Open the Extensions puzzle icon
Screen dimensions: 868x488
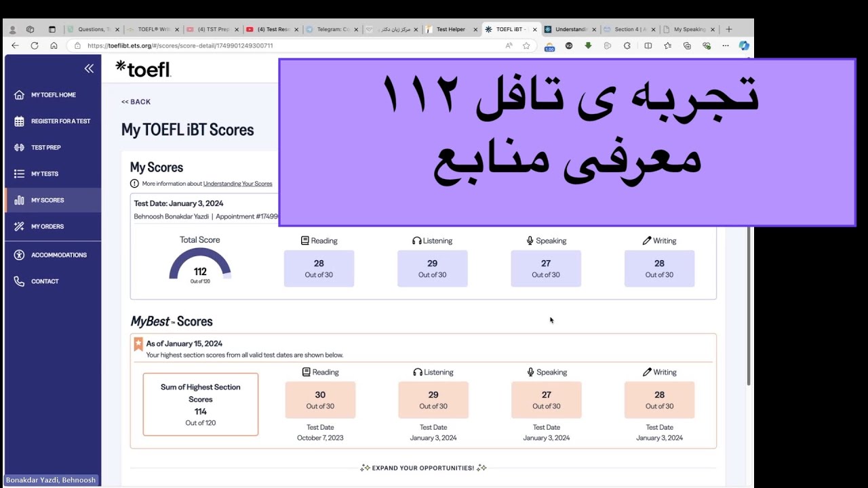(x=627, y=45)
